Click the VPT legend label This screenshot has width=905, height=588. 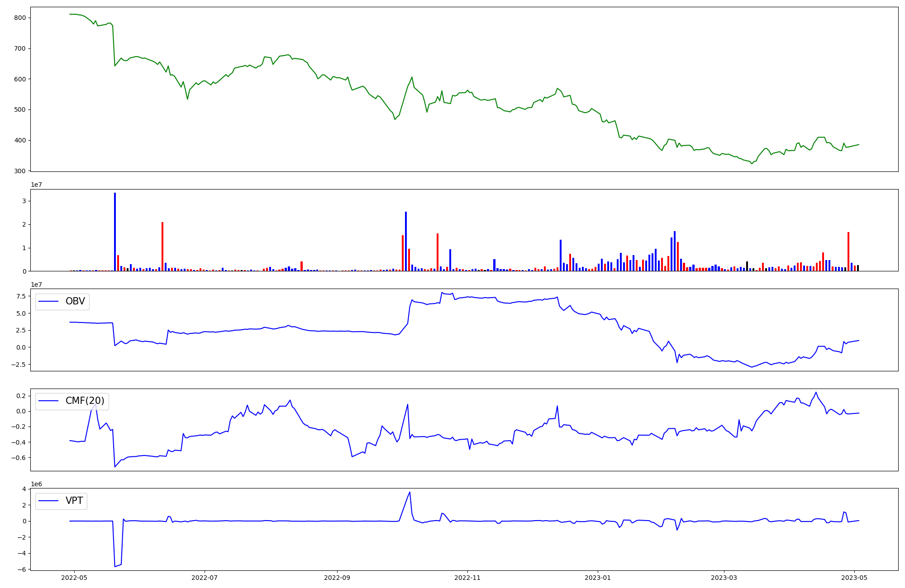[74, 501]
